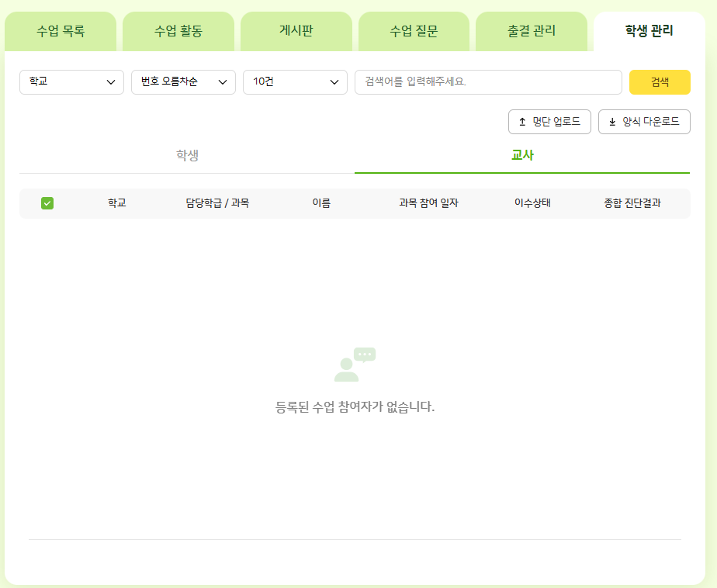Click the 종합 진단결과 column header
717x588 pixels.
click(x=632, y=203)
